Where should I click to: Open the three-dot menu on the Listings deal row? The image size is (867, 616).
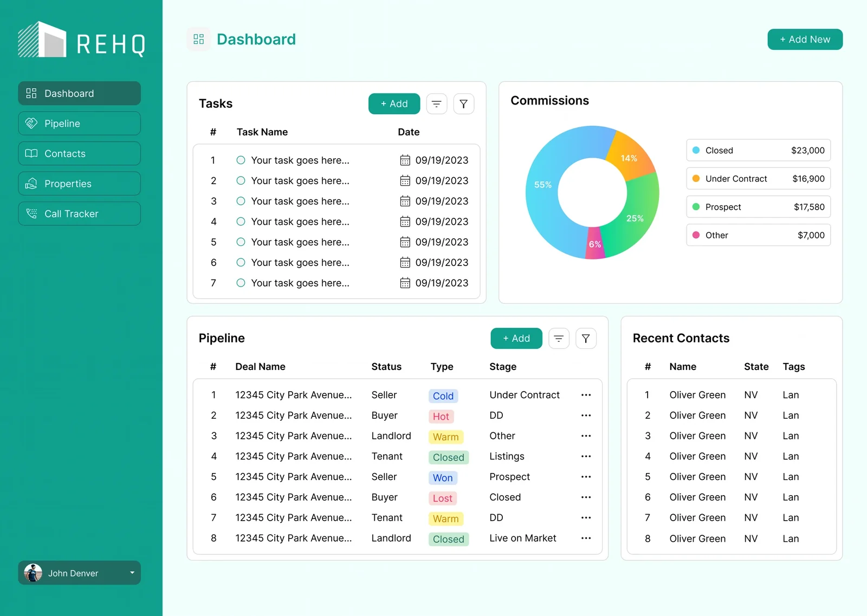[x=586, y=456]
